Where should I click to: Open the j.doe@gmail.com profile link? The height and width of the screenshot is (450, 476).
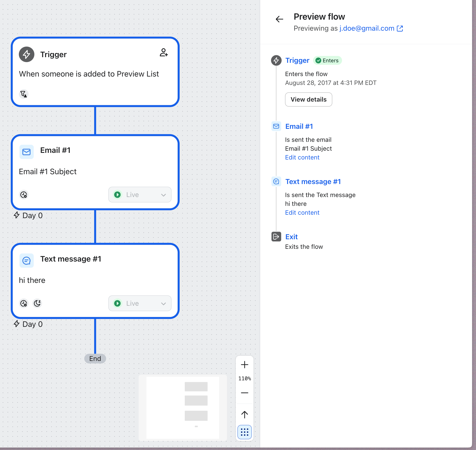(x=367, y=28)
